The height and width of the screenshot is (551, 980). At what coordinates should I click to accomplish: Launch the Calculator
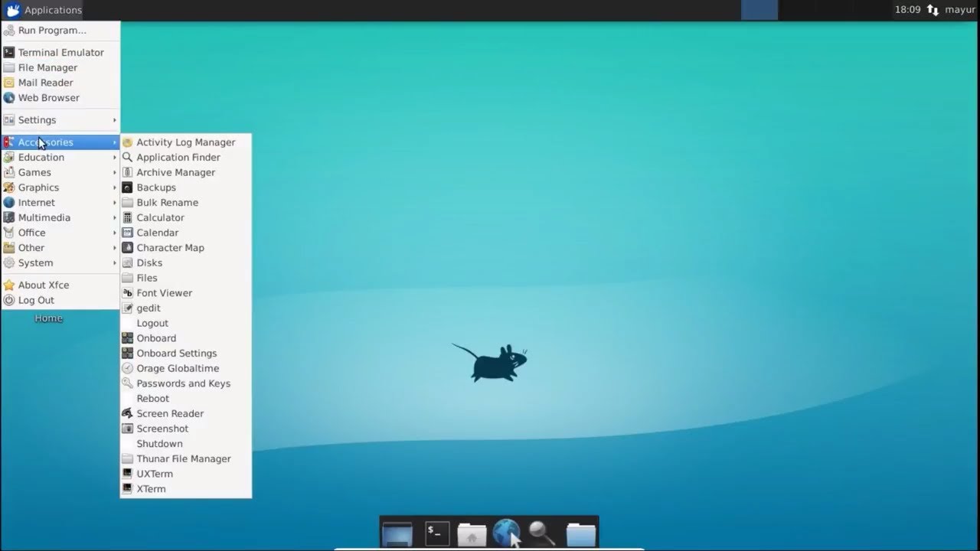click(186, 218)
